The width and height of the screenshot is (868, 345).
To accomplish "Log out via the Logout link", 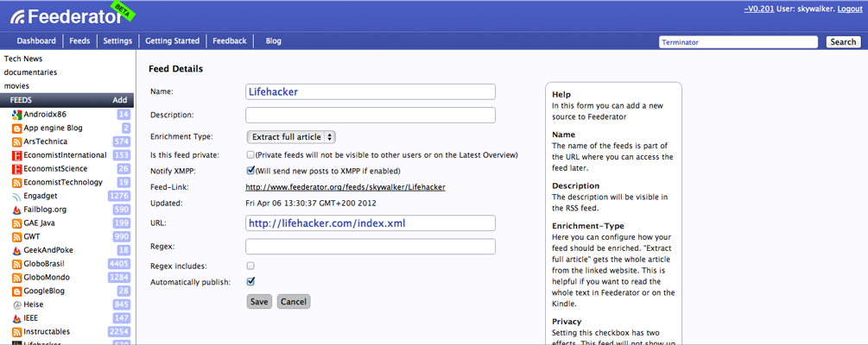I will [x=850, y=9].
